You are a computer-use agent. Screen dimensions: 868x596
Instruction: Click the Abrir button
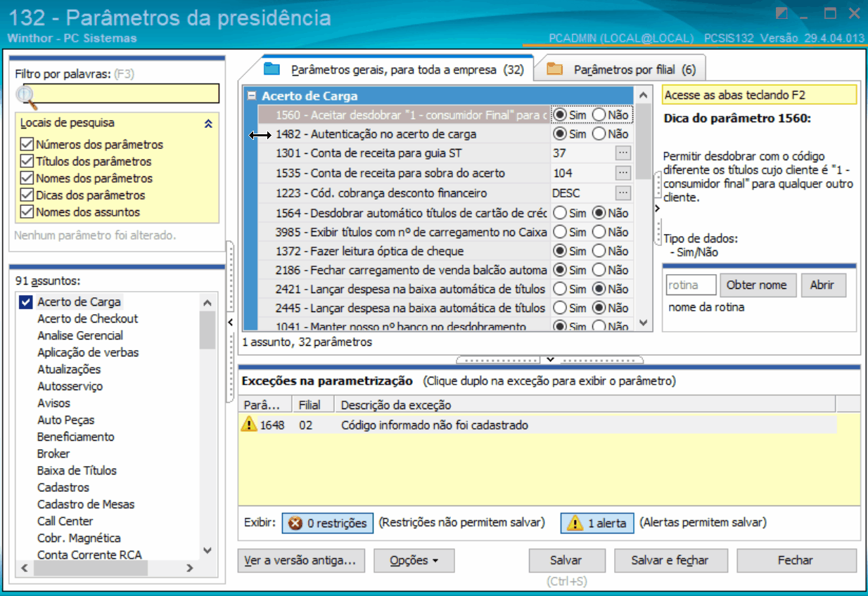click(823, 285)
